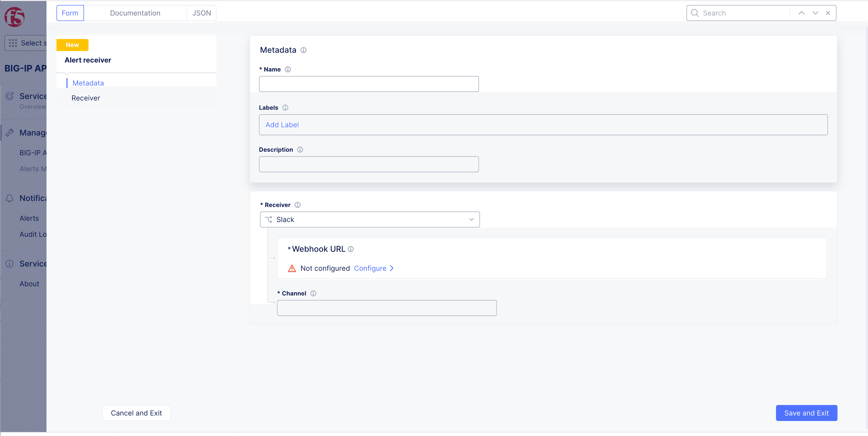
Task: Click the info icon next to Description
Action: (x=300, y=149)
